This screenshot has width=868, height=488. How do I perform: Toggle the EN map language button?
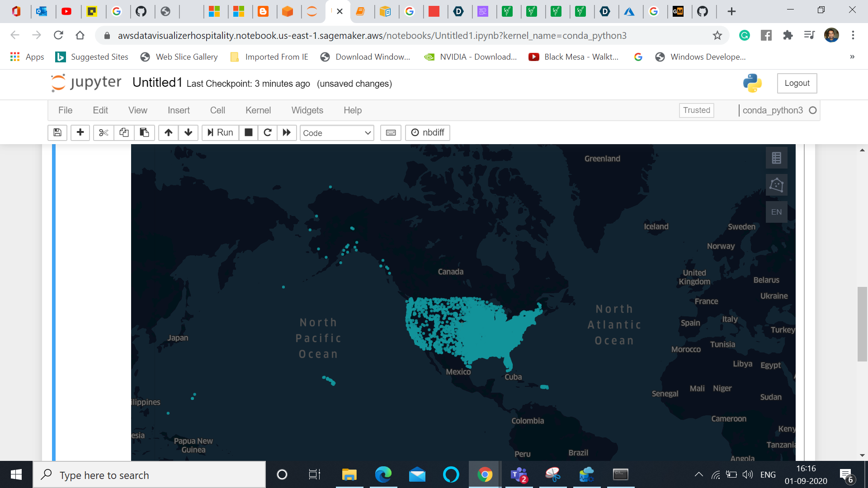776,212
